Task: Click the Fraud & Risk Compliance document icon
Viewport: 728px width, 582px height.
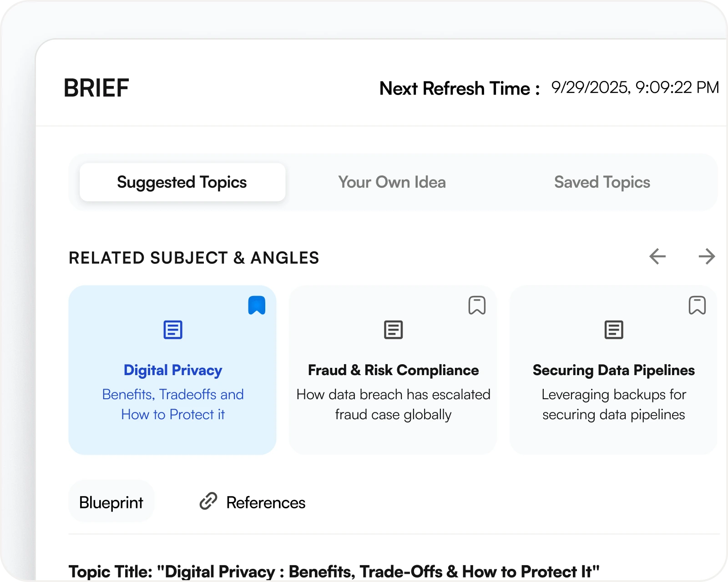Action: pos(393,330)
